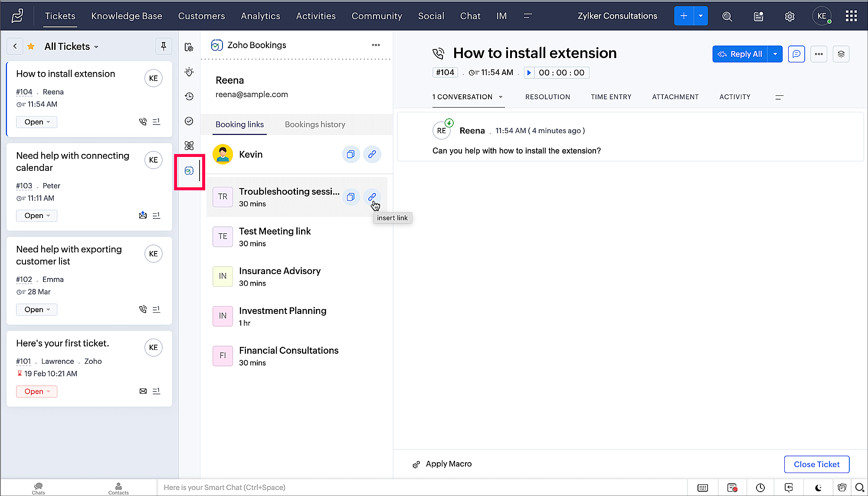Mark All Tickets view as favorite star
Screen dimensions: 868x496
[31, 46]
